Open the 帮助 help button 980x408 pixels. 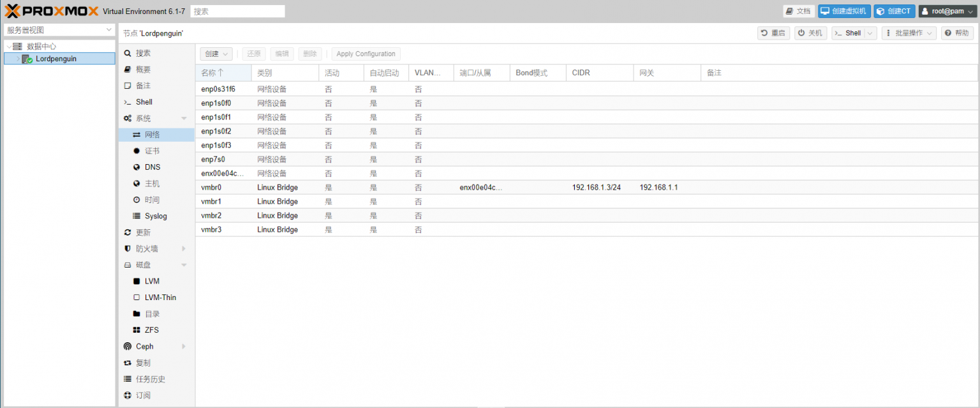[x=957, y=33]
